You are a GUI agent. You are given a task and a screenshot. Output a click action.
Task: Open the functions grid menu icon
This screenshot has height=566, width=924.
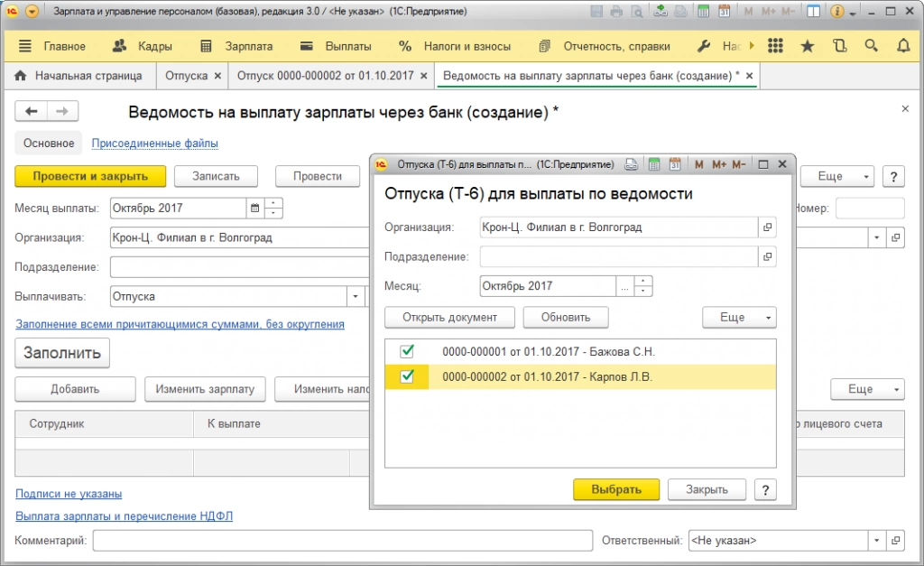[775, 46]
